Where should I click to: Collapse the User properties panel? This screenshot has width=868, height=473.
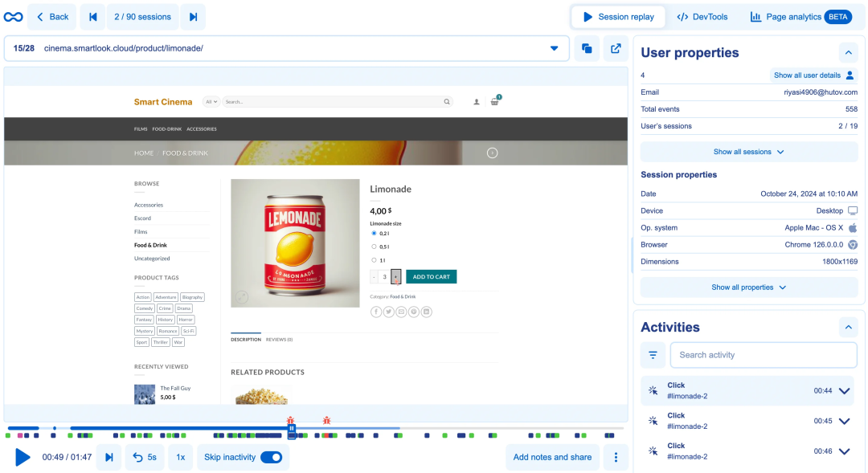point(848,53)
